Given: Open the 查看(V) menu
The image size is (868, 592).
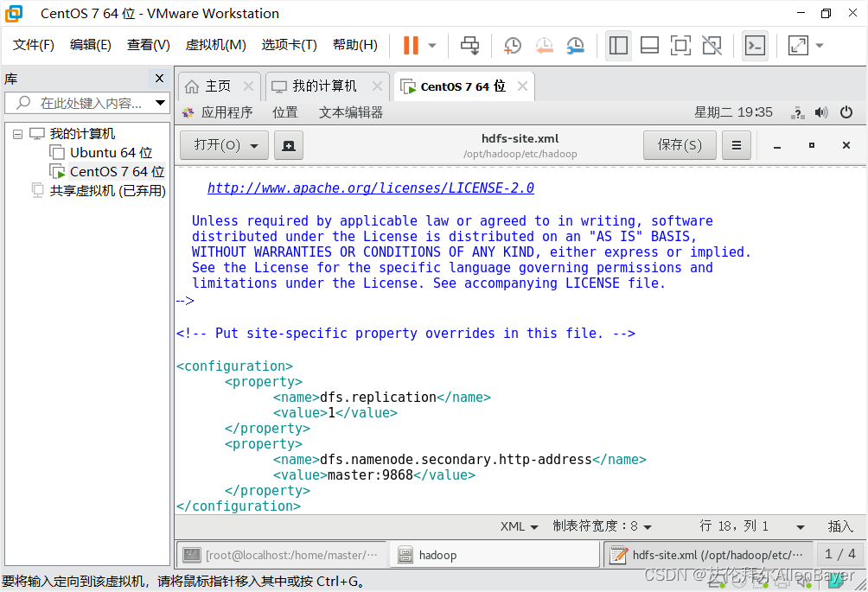Looking at the screenshot, I should click(148, 45).
